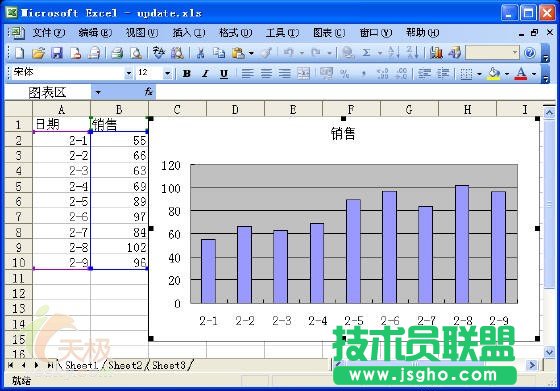Click the chart title 销售

coord(343,134)
